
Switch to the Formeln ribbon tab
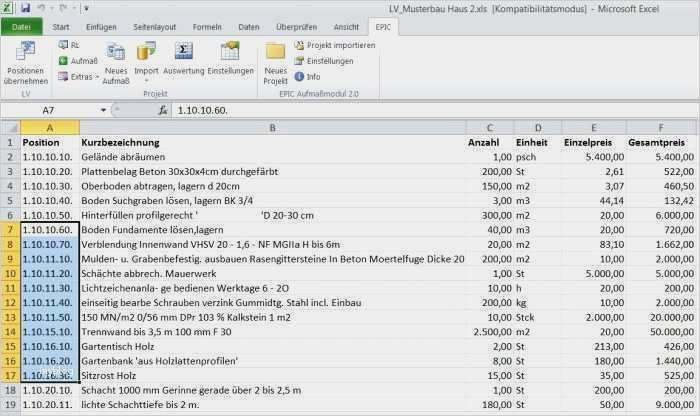(207, 27)
